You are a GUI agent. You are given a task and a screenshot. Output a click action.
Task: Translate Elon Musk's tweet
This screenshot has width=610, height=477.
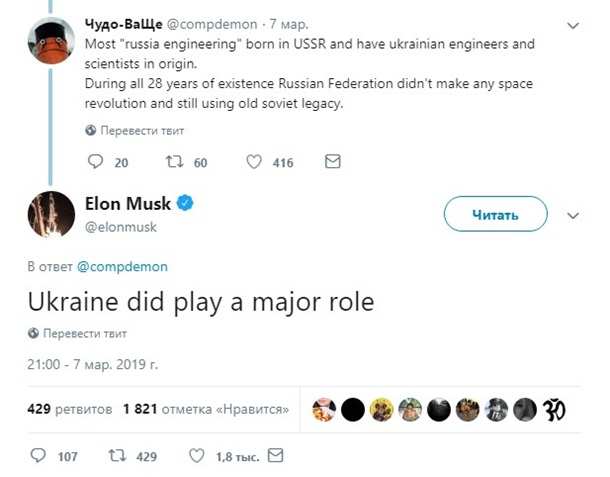[x=84, y=333]
